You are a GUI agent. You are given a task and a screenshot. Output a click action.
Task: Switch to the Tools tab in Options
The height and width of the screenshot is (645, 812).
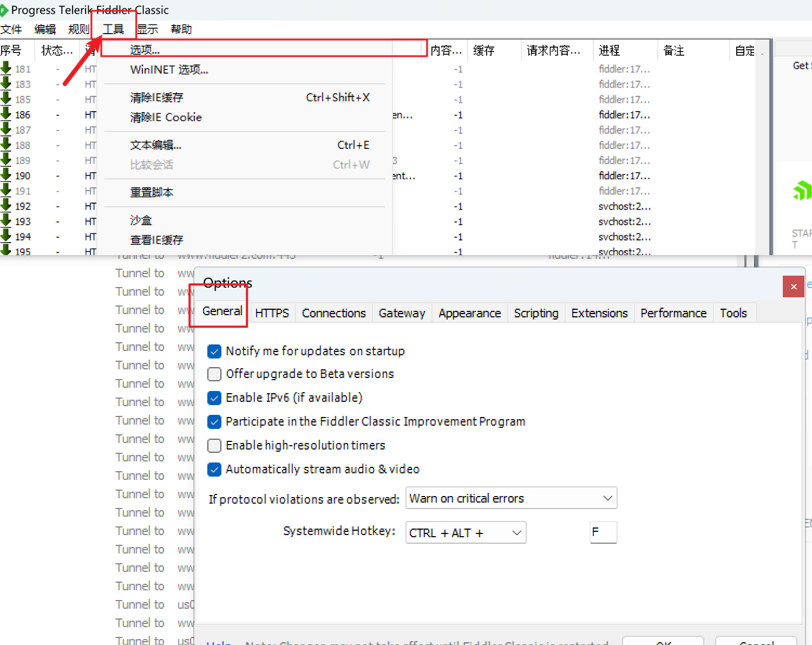[x=734, y=314]
